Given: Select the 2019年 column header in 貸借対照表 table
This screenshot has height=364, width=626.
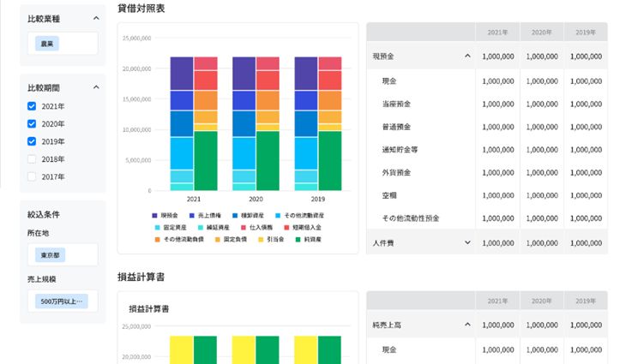Looking at the screenshot, I should click(586, 32).
